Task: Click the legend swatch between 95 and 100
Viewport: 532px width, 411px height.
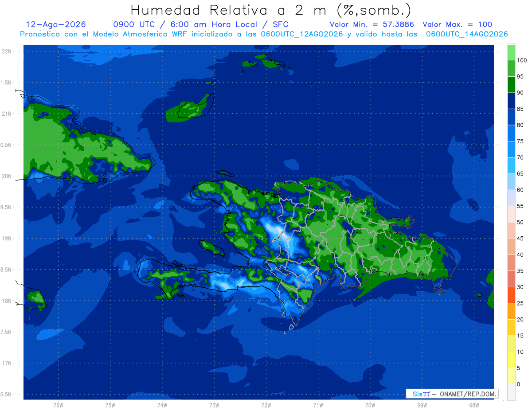Action: tap(511, 68)
